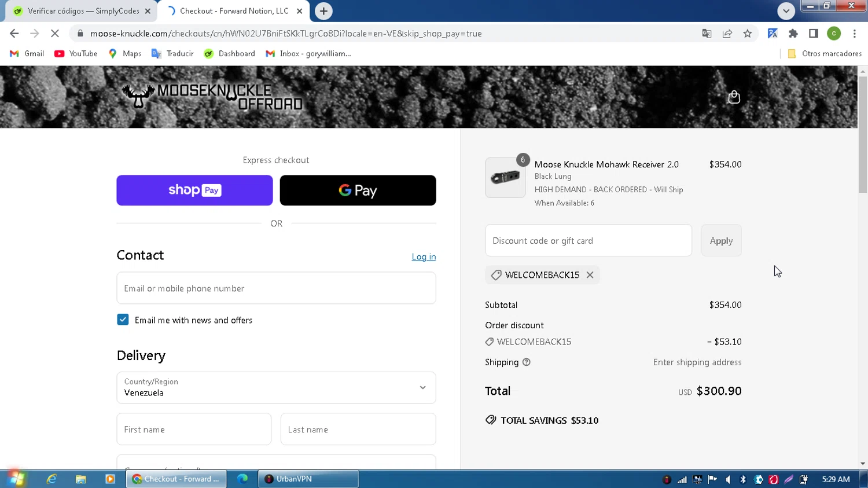The height and width of the screenshot is (488, 868).
Task: Open the Maps bookmark
Action: click(x=124, y=53)
